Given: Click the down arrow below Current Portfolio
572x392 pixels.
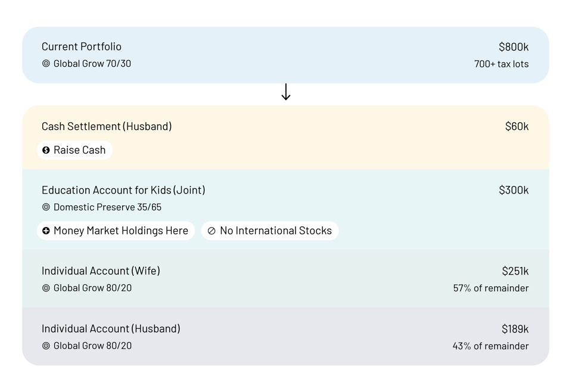Looking at the screenshot, I should 286,92.
